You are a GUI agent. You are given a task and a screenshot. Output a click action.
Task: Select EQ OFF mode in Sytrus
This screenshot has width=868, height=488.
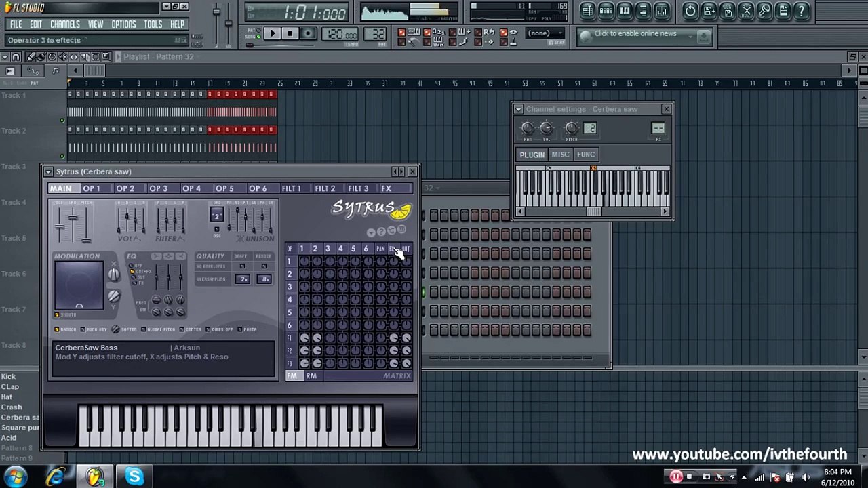click(136, 266)
